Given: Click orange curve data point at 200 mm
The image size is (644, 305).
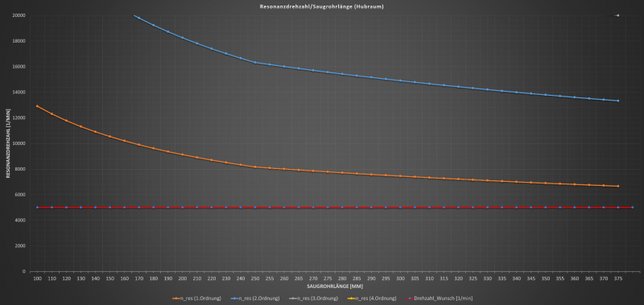Looking at the screenshot, I should [x=183, y=155].
